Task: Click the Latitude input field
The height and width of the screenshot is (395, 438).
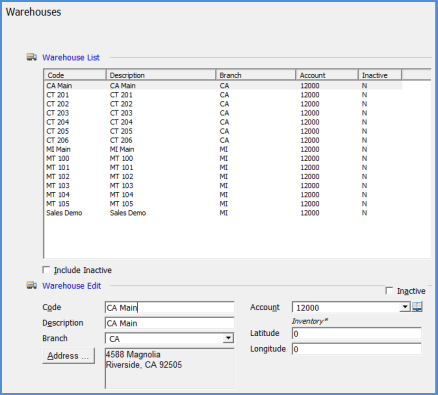Action: [x=357, y=333]
